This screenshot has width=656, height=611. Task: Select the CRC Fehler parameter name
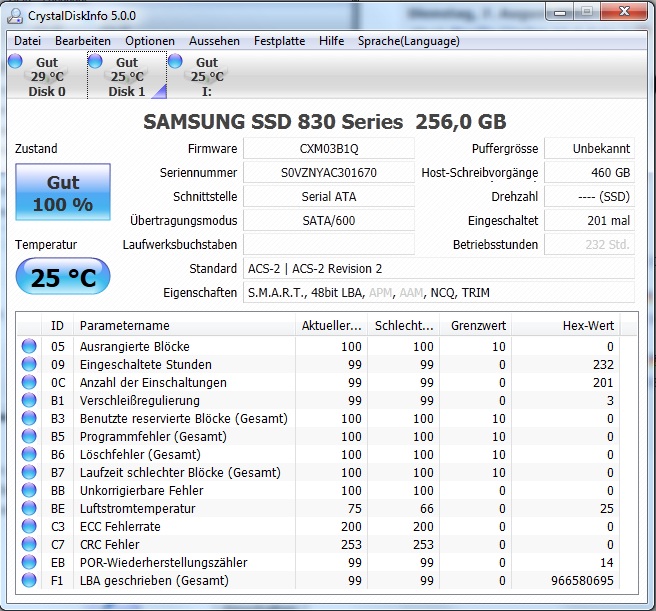[x=110, y=544]
